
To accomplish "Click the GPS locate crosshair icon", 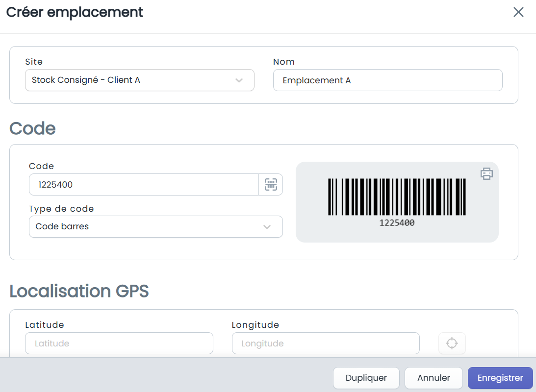I will pyautogui.click(x=452, y=343).
